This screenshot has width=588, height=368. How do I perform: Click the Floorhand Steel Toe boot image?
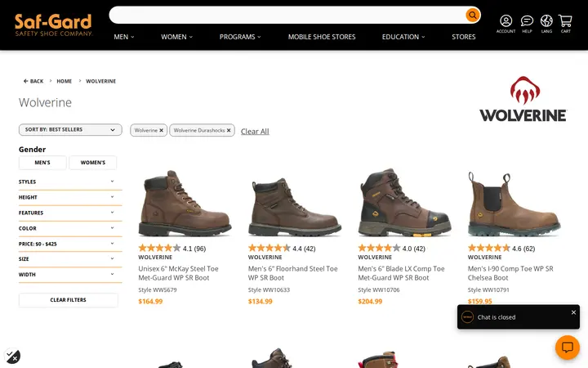[294, 206]
